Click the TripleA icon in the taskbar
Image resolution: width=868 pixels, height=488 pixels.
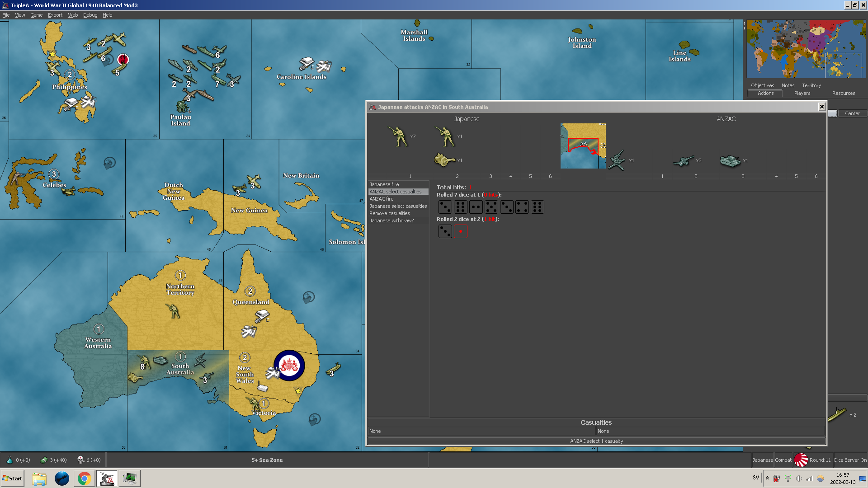coord(107,478)
